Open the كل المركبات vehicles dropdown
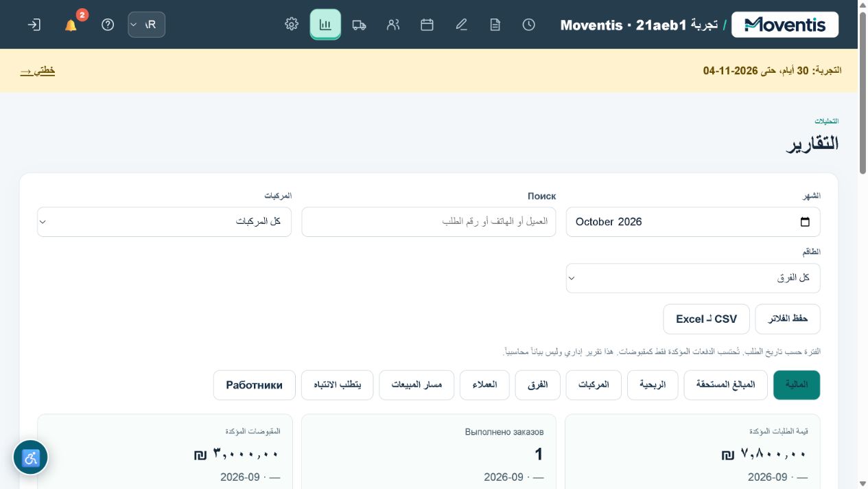The width and height of the screenshot is (868, 489). [164, 222]
